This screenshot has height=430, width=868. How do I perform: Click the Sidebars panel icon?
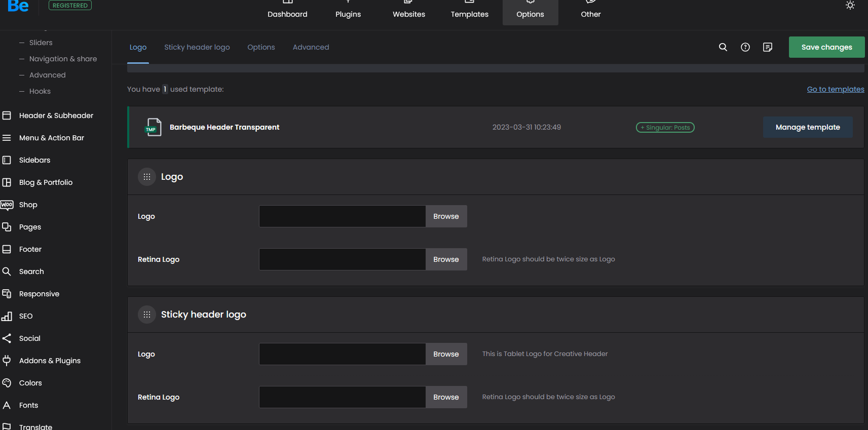7,160
